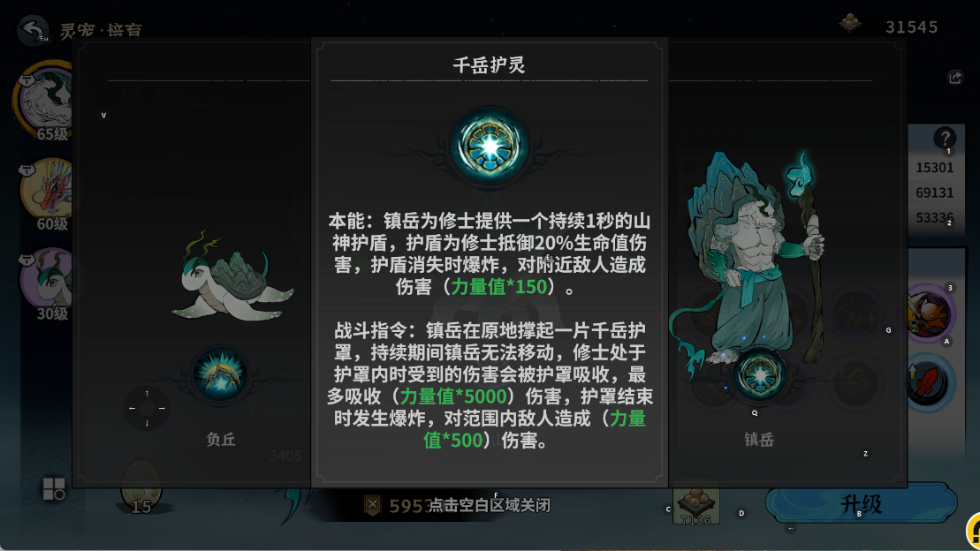Select the 负丘 turtle creature image

232,278
